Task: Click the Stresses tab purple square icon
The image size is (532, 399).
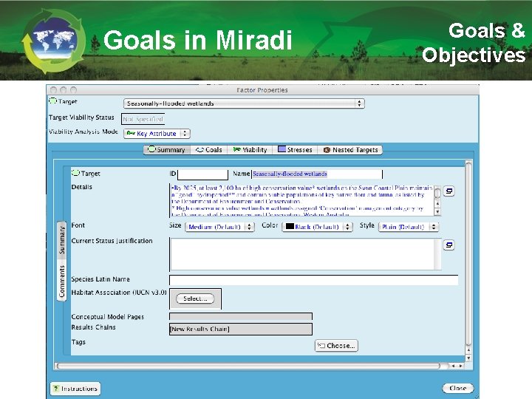Action: [x=282, y=149]
